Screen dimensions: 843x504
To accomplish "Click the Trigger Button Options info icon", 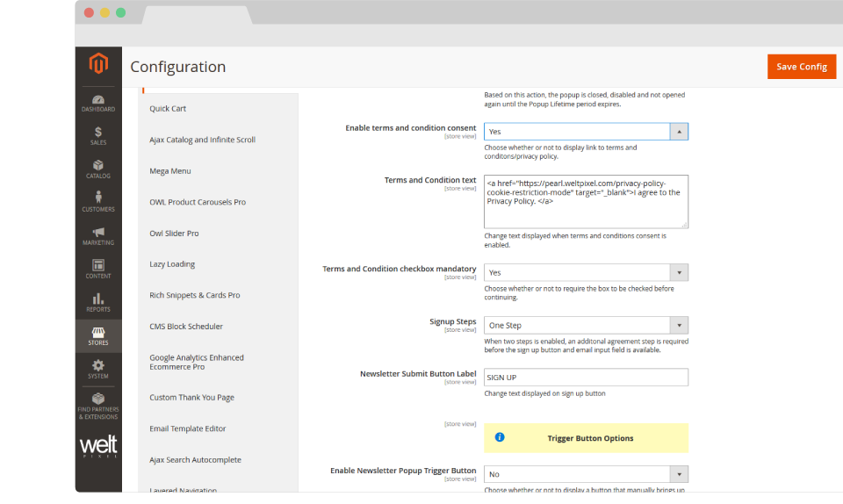I will (500, 437).
